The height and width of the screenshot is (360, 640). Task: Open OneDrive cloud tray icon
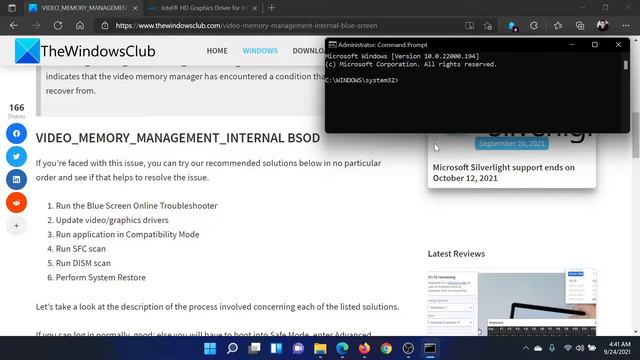tap(538, 348)
